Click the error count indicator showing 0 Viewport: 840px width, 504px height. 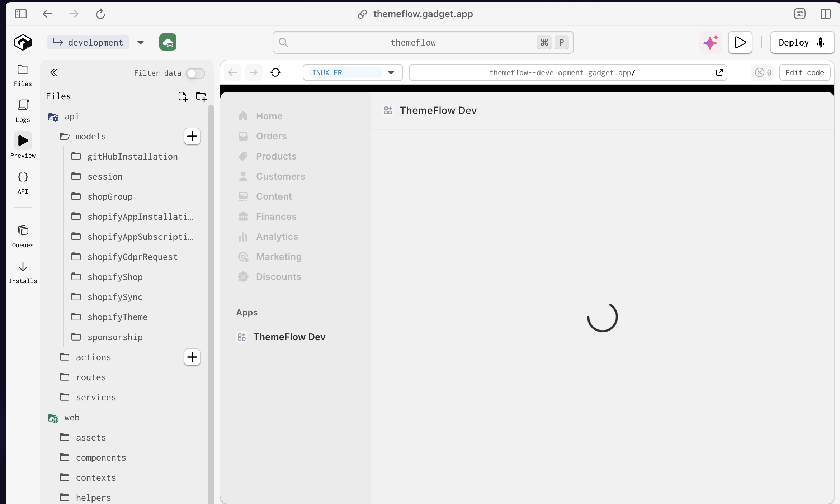pos(763,73)
